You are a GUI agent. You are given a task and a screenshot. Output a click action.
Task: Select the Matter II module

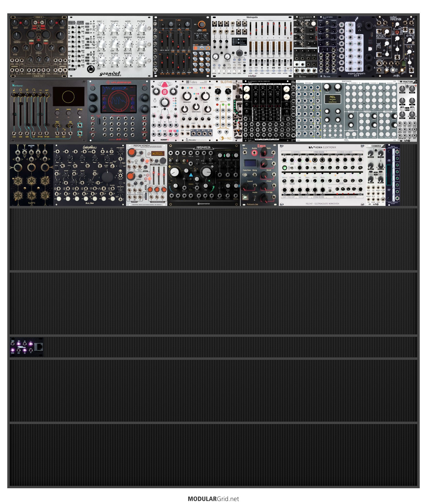coord(31,175)
